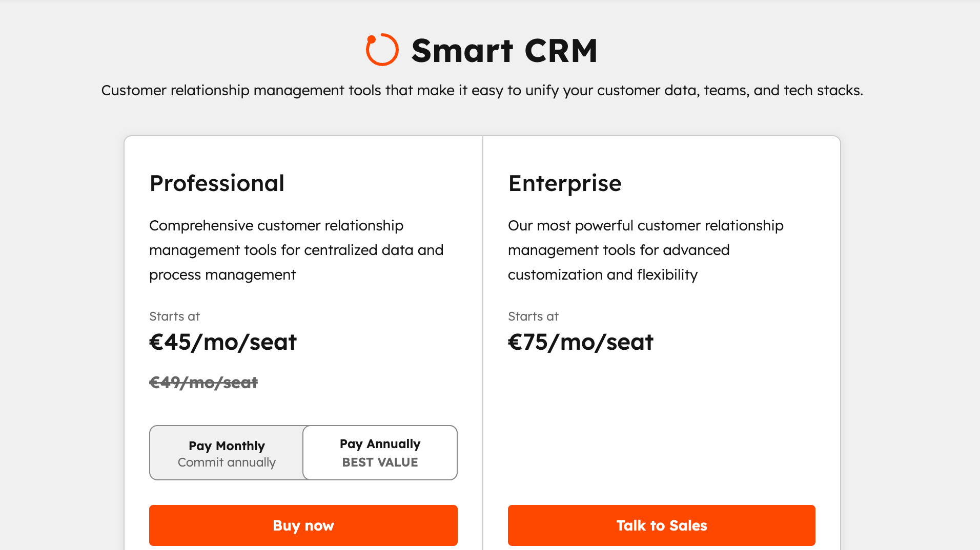
Task: Click the orange Smart CRM logo icon
Action: (x=381, y=50)
